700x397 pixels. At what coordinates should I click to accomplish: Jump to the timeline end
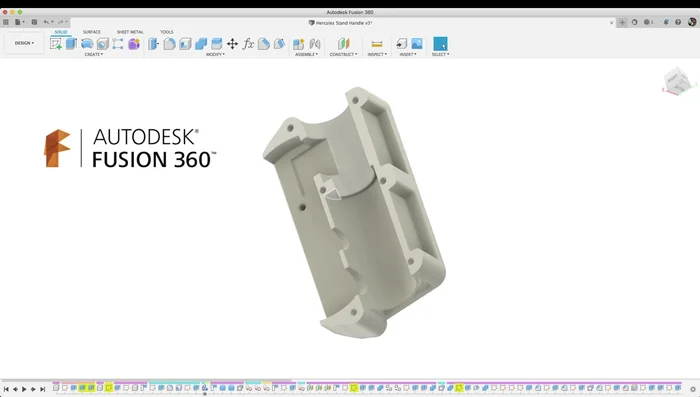(x=42, y=389)
